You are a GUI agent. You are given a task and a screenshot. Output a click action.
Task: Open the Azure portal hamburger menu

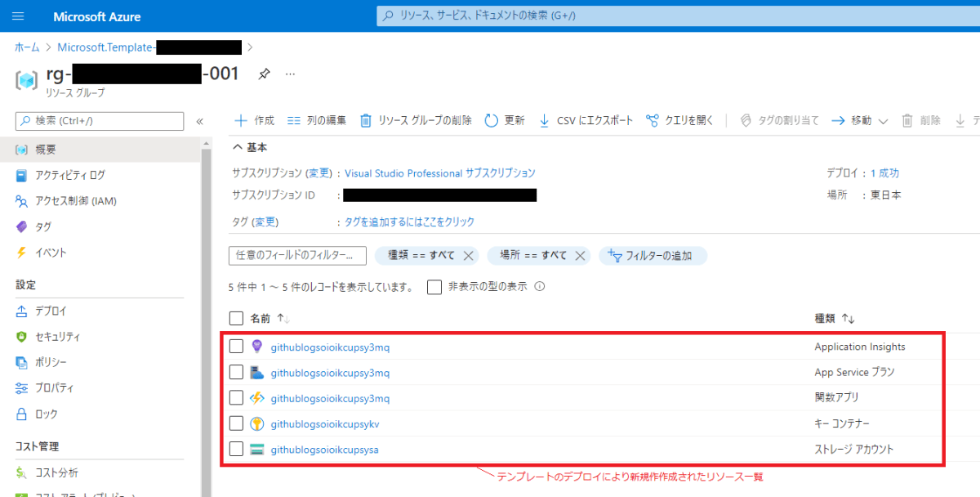pyautogui.click(x=19, y=16)
